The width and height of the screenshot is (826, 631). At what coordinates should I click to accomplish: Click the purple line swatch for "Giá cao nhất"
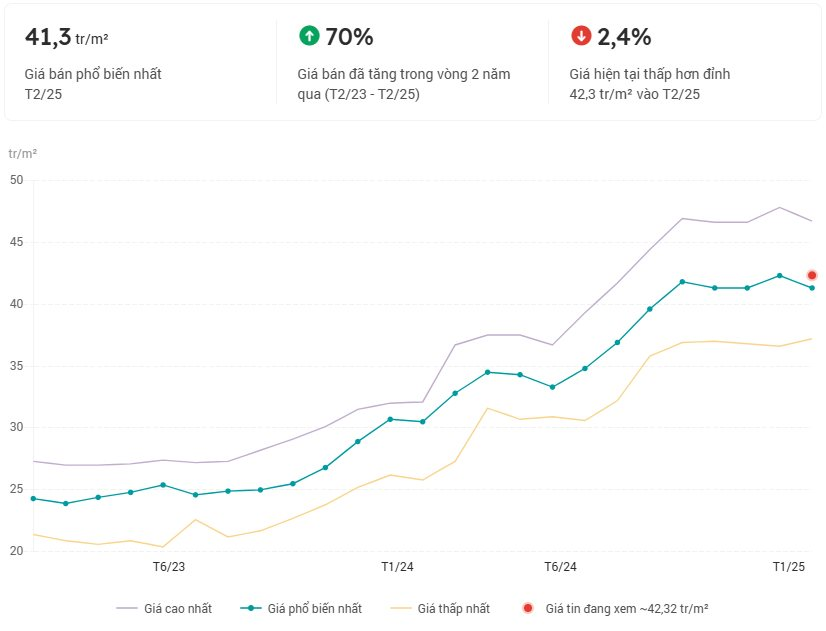point(127,608)
